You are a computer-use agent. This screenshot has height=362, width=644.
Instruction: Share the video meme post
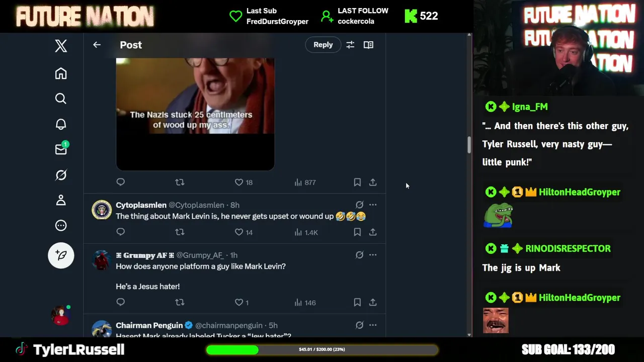tap(373, 182)
